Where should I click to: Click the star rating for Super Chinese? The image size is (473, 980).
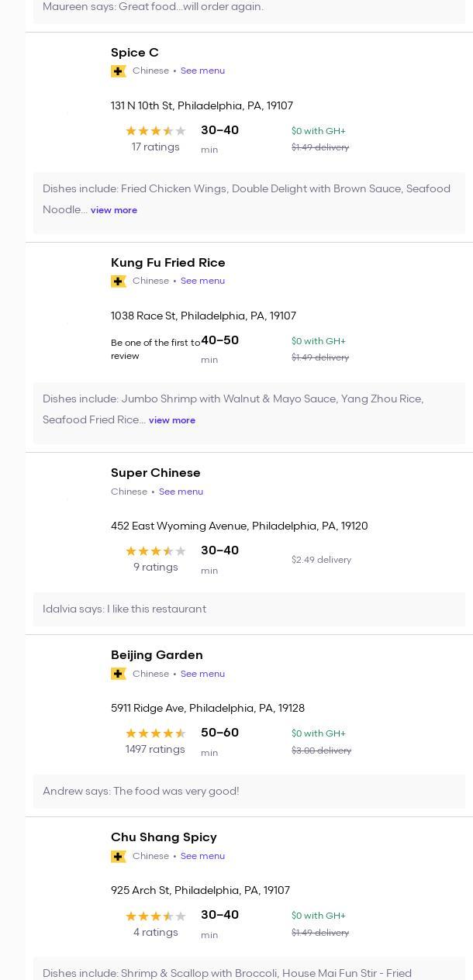[156, 551]
